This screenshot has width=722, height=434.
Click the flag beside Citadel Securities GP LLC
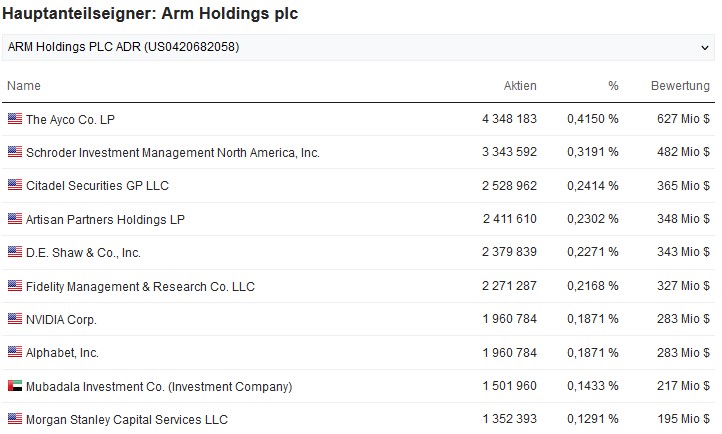[x=14, y=186]
